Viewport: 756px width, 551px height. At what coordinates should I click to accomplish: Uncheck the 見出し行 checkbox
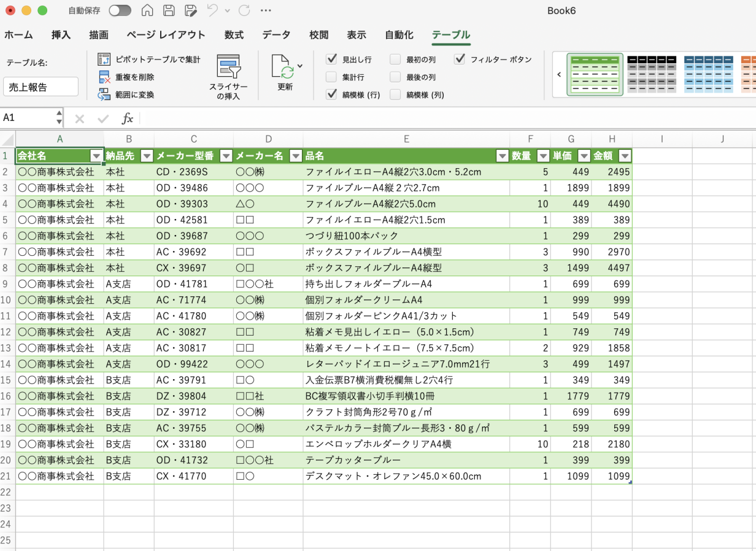click(x=331, y=60)
